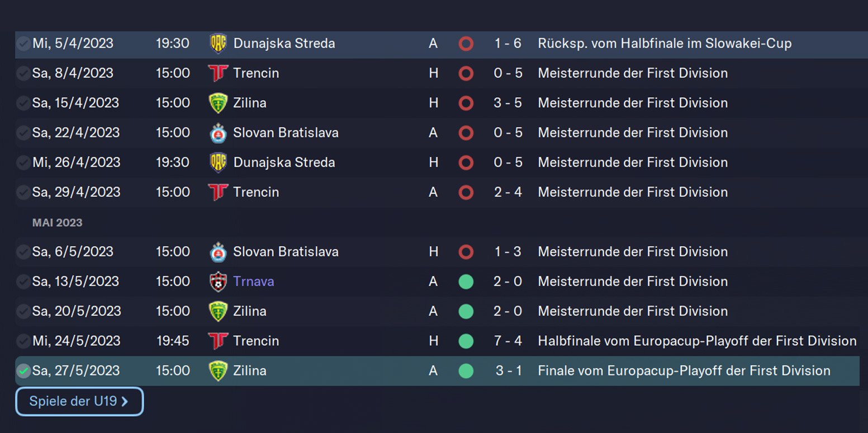Toggle checkmark for the 6/5/2023 Slovan Bratislava match
868x433 pixels.
pyautogui.click(x=23, y=252)
